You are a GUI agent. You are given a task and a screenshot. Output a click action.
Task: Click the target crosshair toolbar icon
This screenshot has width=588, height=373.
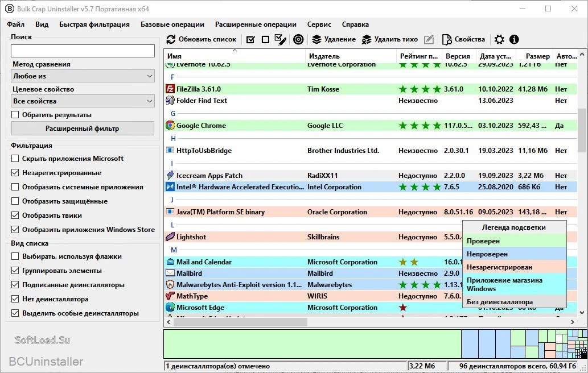pos(298,39)
